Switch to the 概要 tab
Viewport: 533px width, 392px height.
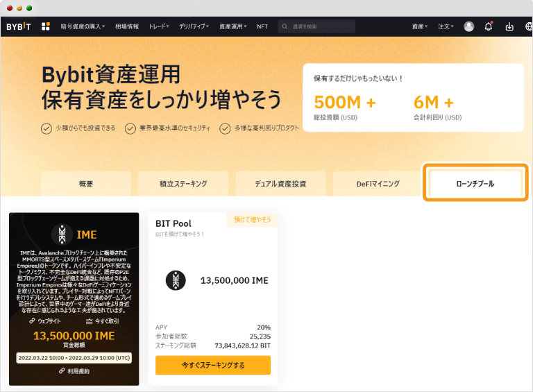tap(86, 184)
